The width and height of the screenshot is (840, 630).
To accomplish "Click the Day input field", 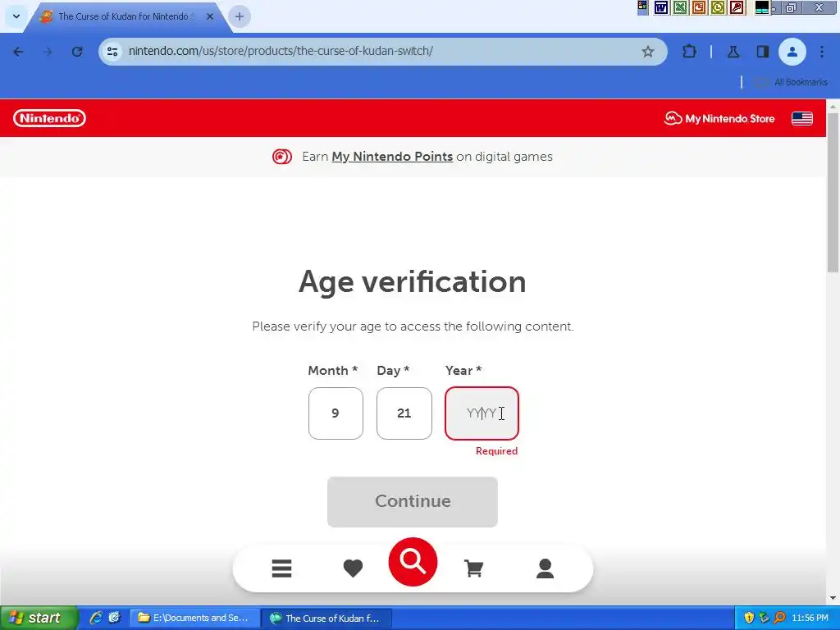I will 404,413.
